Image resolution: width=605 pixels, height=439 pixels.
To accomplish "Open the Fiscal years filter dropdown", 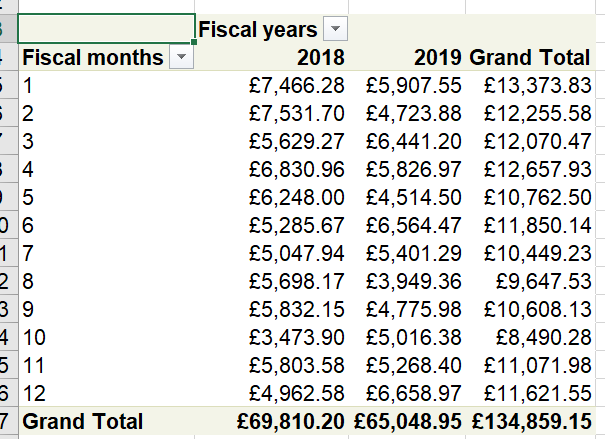I will [336, 30].
